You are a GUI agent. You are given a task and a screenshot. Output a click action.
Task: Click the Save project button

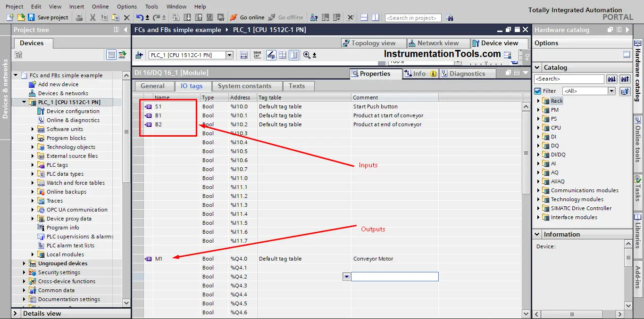tap(48, 17)
